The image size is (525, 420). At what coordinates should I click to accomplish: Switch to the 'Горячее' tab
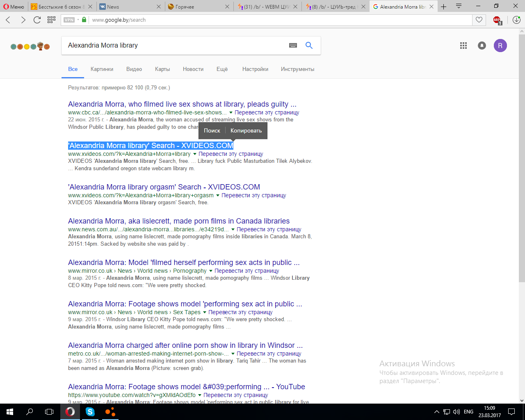pyautogui.click(x=199, y=7)
